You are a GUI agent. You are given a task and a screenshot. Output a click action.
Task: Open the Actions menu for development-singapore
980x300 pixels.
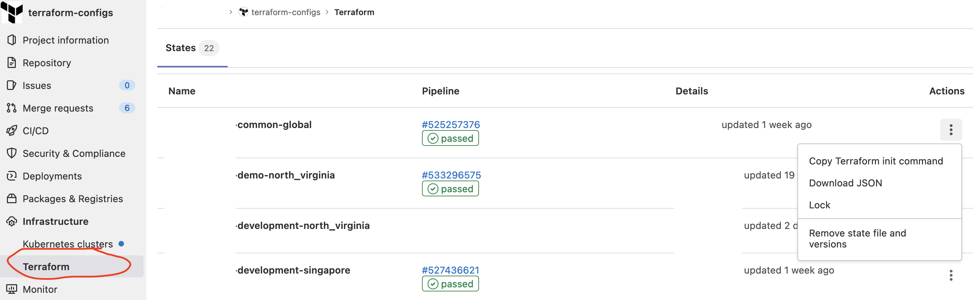coord(951,275)
